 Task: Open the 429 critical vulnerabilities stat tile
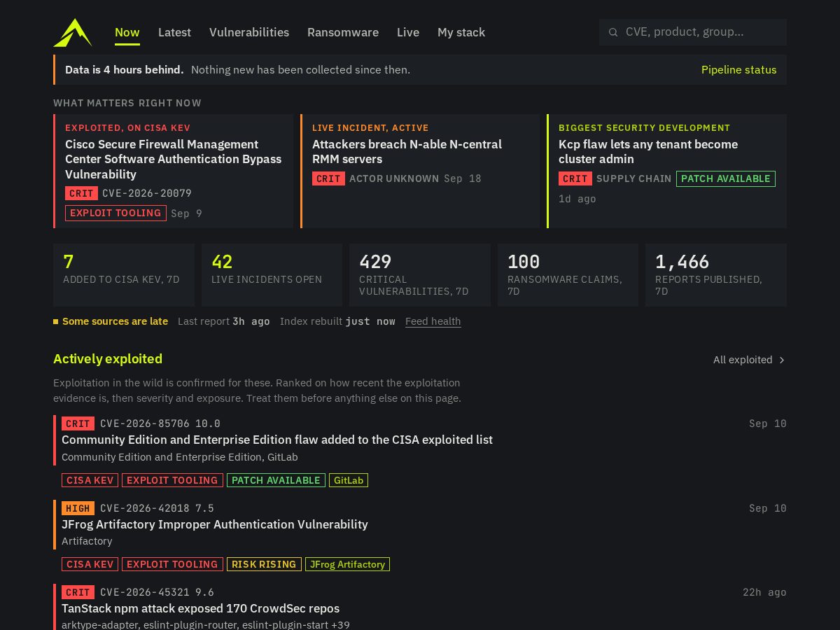pos(420,275)
